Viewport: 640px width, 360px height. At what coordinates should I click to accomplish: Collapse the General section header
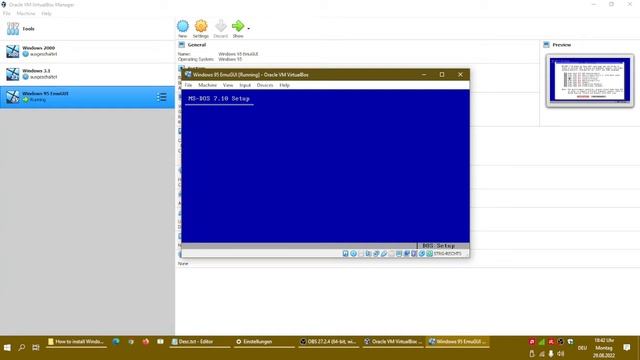(197, 45)
